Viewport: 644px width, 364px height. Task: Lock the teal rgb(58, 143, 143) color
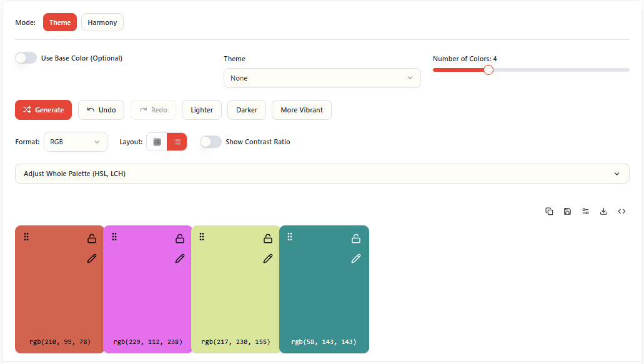356,238
